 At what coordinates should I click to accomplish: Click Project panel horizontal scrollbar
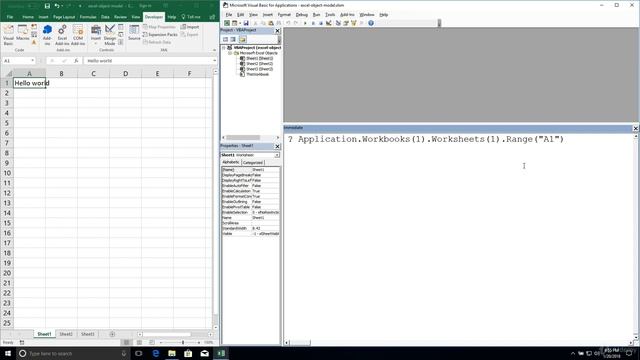243,138
